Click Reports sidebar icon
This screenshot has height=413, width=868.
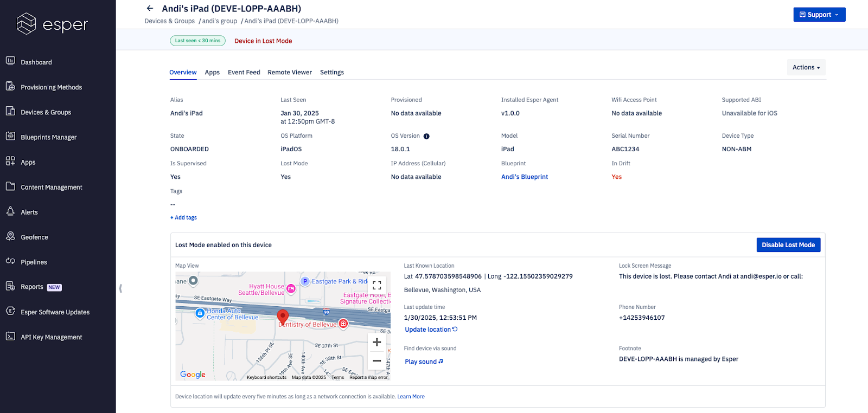[10, 286]
